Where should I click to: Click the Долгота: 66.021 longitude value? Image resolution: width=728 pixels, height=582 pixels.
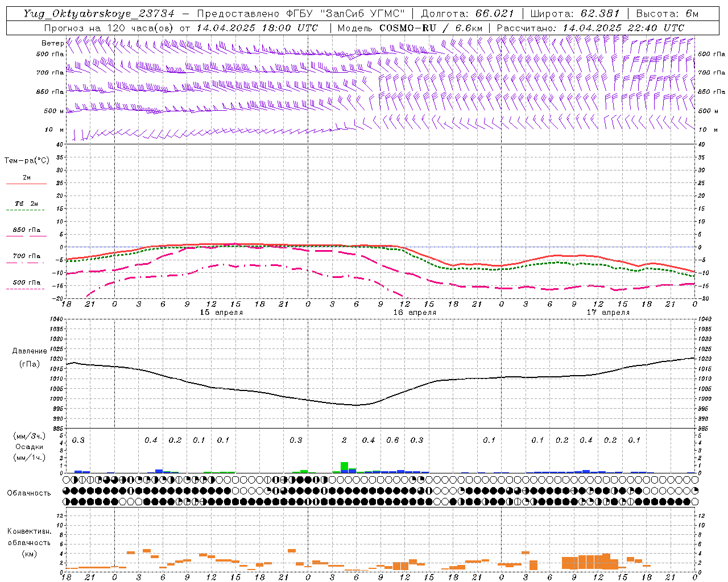click(x=468, y=14)
